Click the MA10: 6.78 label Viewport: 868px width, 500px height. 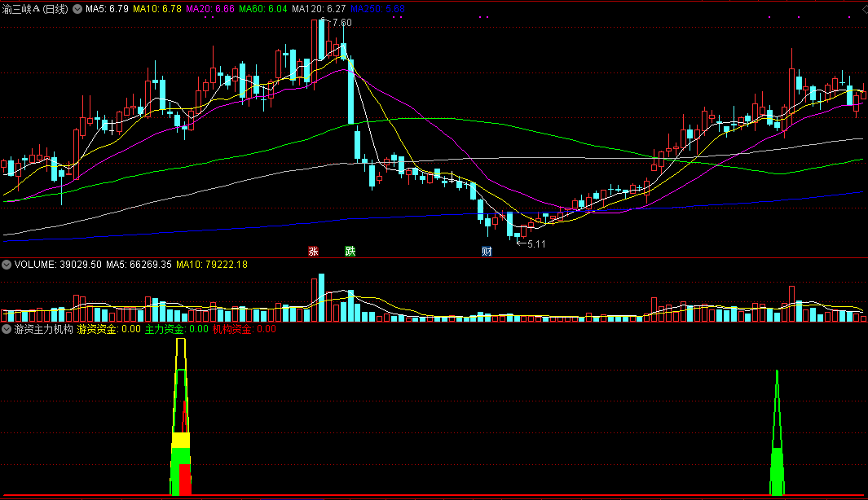157,9
